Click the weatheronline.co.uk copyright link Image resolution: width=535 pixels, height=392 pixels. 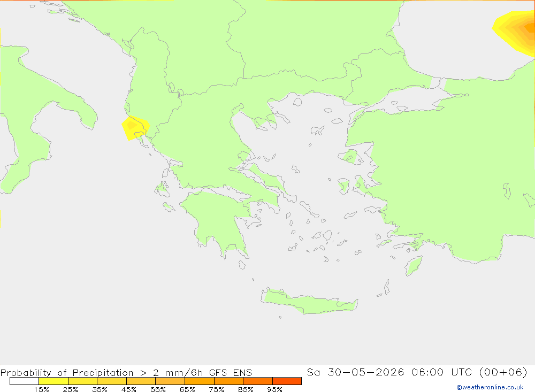pyautogui.click(x=490, y=387)
